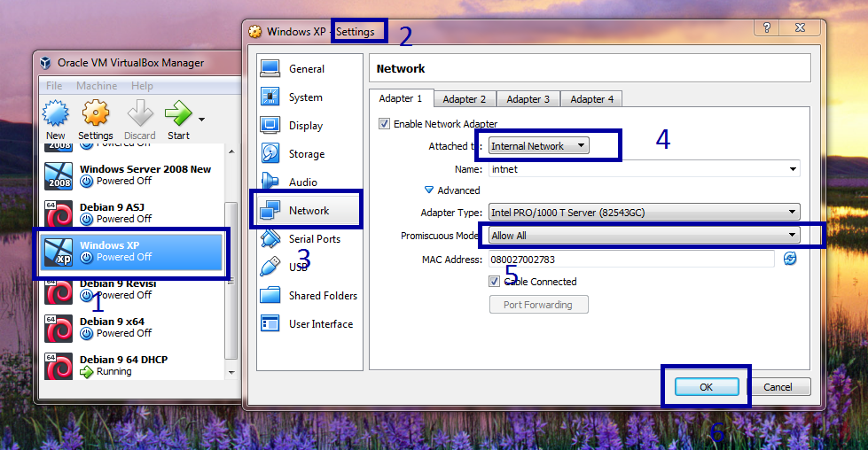Select the General category in Settings sidebar
The image size is (868, 450).
tap(309, 68)
